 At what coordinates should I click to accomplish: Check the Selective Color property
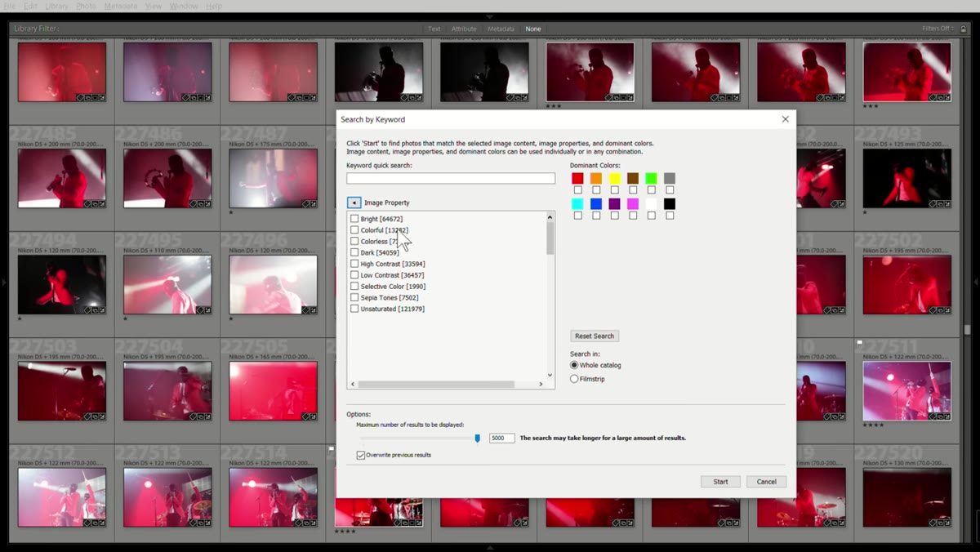point(354,287)
